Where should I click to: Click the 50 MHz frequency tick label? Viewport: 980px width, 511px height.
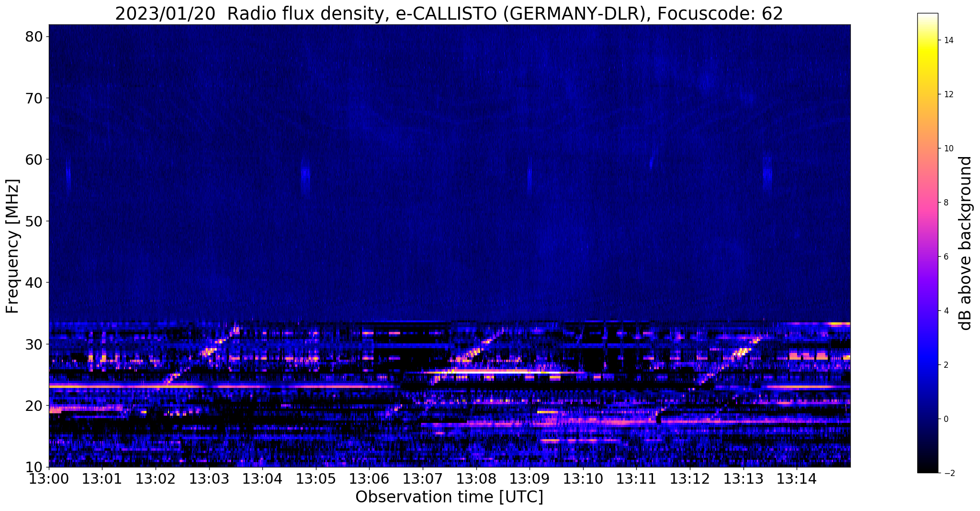coord(34,221)
